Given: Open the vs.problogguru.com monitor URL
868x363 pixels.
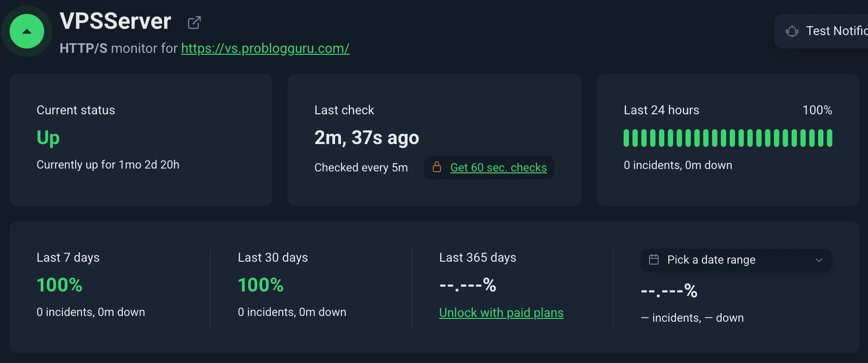Looking at the screenshot, I should 265,48.
